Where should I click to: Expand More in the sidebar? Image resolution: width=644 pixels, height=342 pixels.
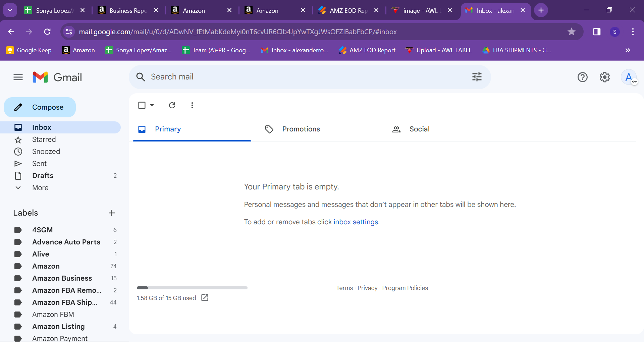(x=40, y=188)
